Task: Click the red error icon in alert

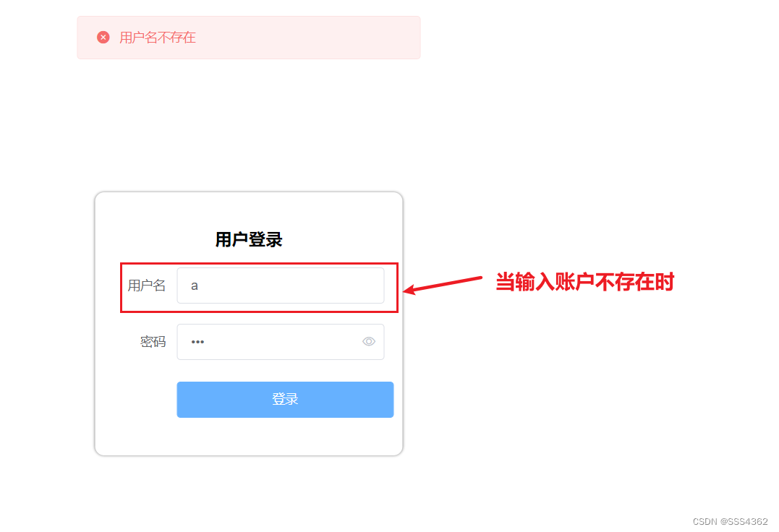Action: pos(103,37)
